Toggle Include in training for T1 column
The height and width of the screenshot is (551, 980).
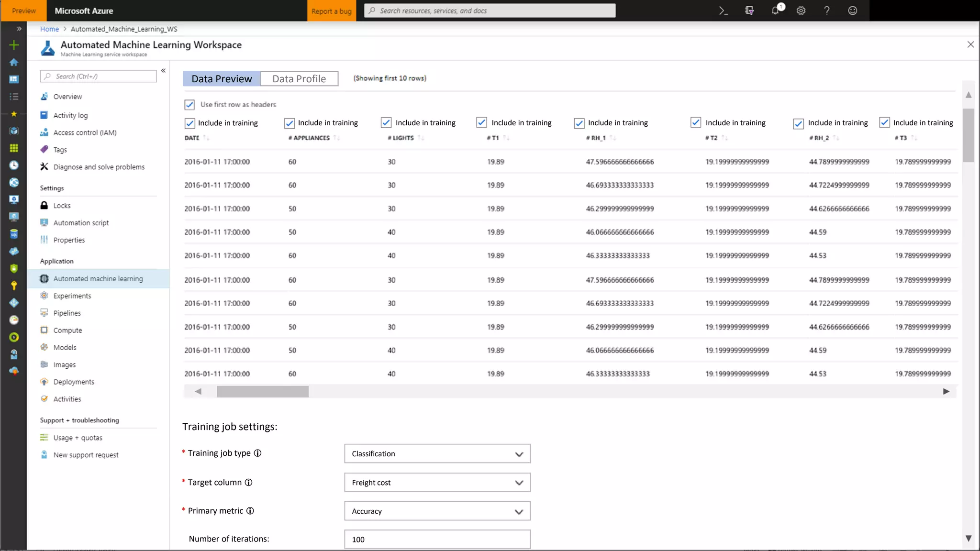click(x=482, y=122)
